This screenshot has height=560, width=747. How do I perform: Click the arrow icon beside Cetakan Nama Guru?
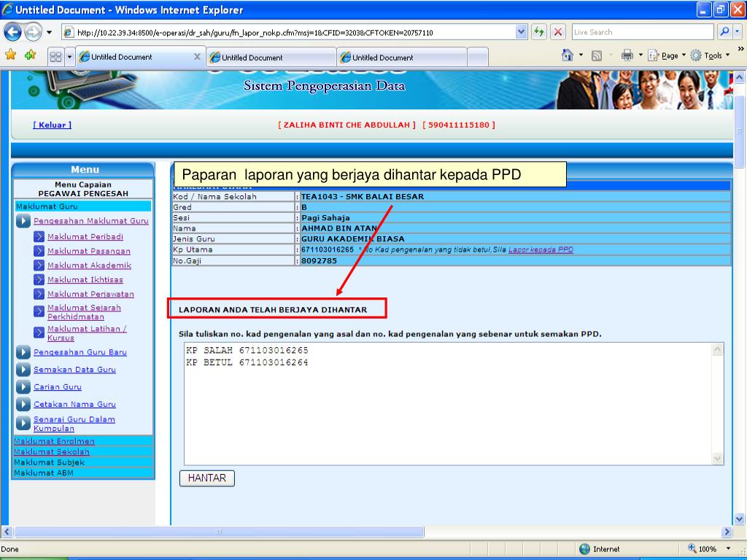pyautogui.click(x=23, y=404)
